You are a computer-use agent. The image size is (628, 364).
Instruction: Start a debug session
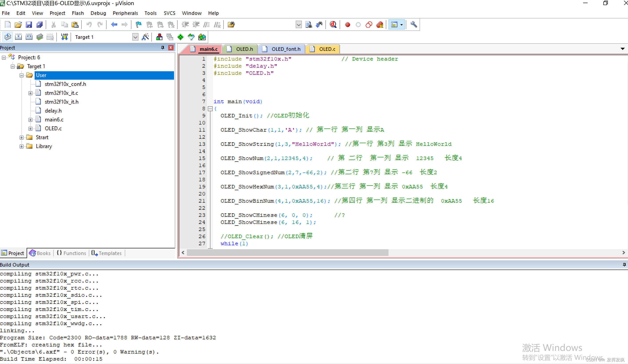[x=333, y=24]
